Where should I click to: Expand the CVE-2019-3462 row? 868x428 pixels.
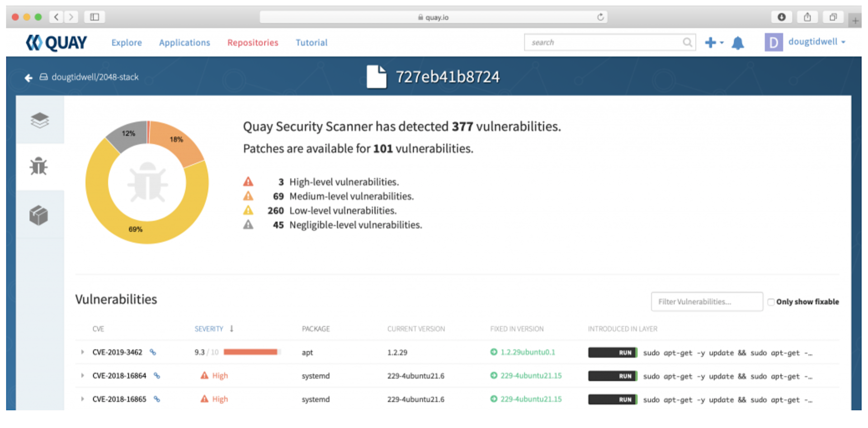click(x=82, y=353)
